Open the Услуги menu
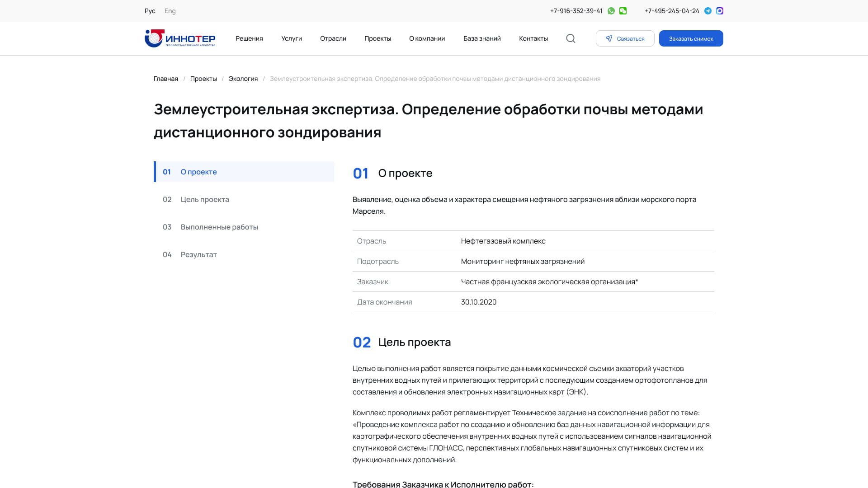Viewport: 868px width, 488px height. pyautogui.click(x=292, y=38)
